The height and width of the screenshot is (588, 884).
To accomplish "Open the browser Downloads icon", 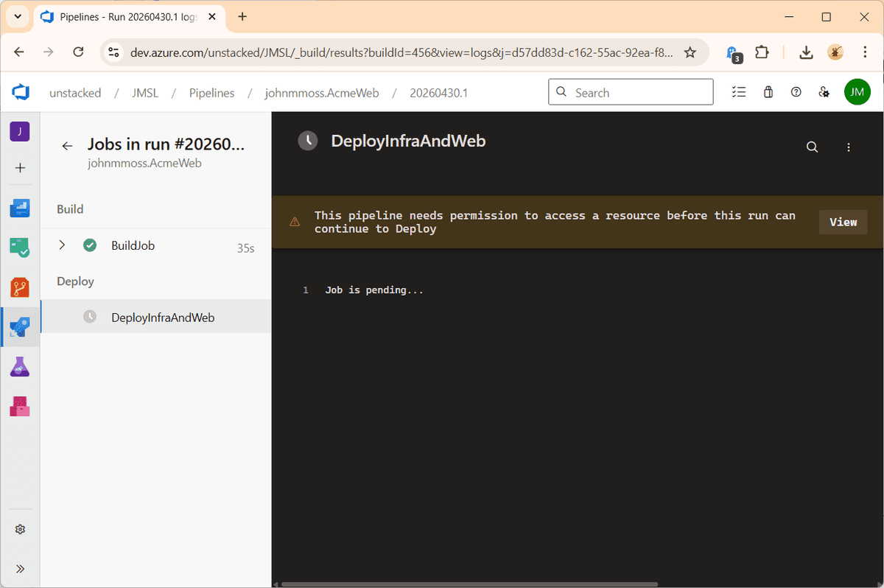I will coord(806,52).
